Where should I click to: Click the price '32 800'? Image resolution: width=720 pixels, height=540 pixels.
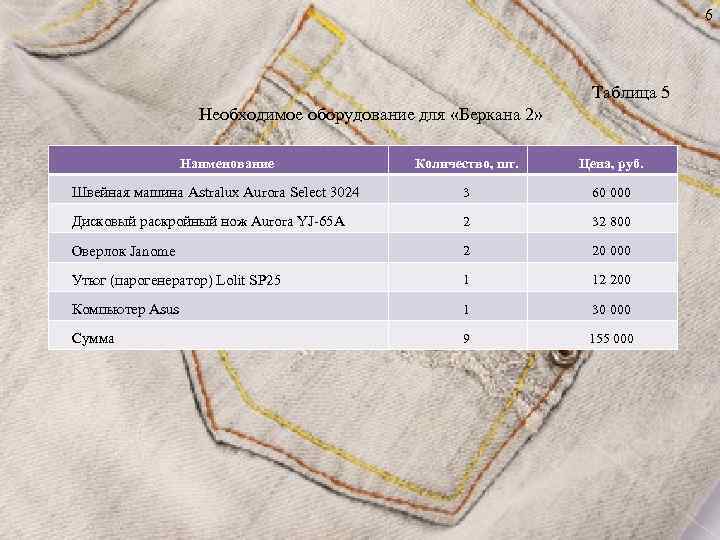coord(611,222)
